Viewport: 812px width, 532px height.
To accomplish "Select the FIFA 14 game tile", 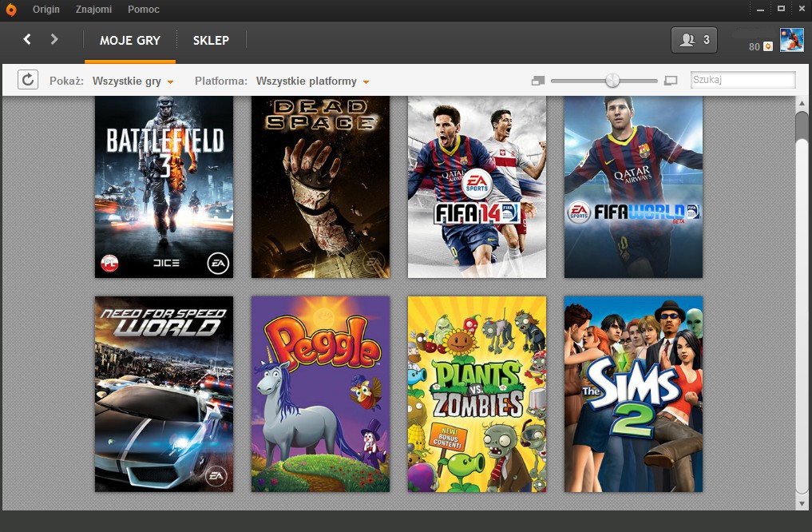I will [x=477, y=187].
